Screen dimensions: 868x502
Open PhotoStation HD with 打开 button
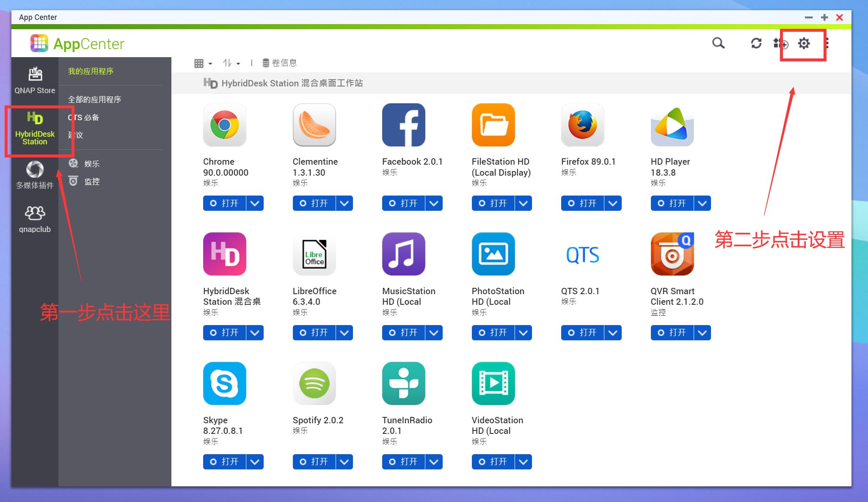[493, 333]
